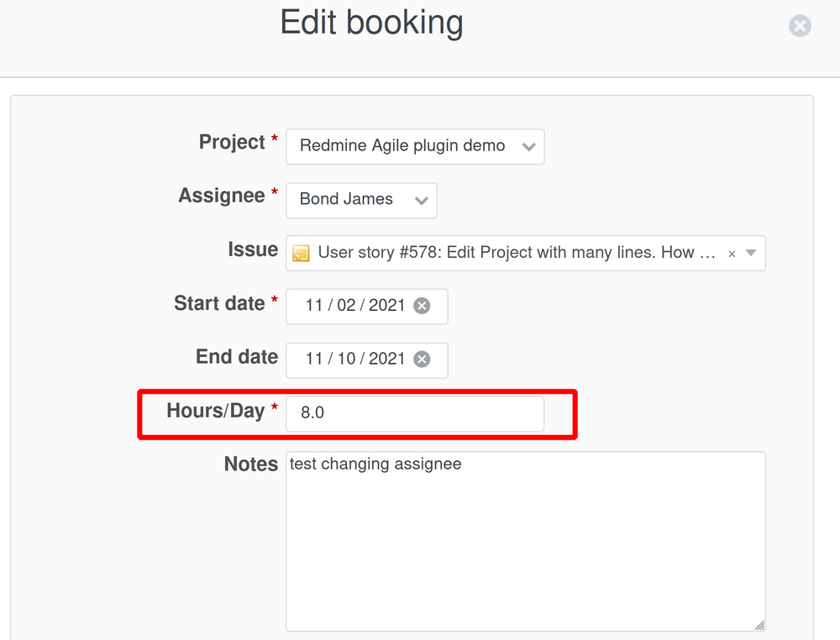This screenshot has width=840, height=640.
Task: Select the day 02 in Start date
Action: [346, 306]
